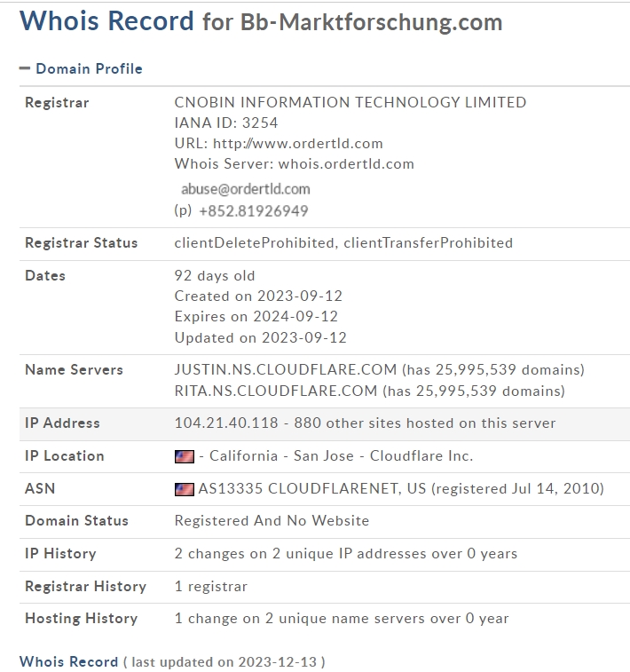Click the US flag icon in IP Location

[185, 456]
